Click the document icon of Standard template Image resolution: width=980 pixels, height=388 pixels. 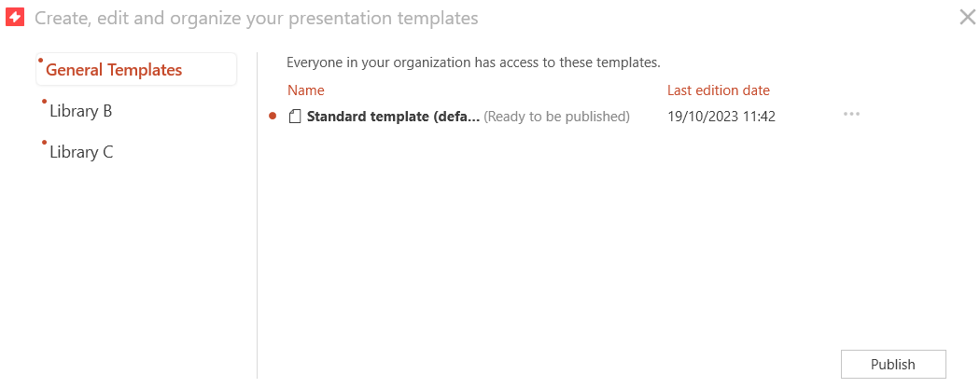pyautogui.click(x=295, y=117)
